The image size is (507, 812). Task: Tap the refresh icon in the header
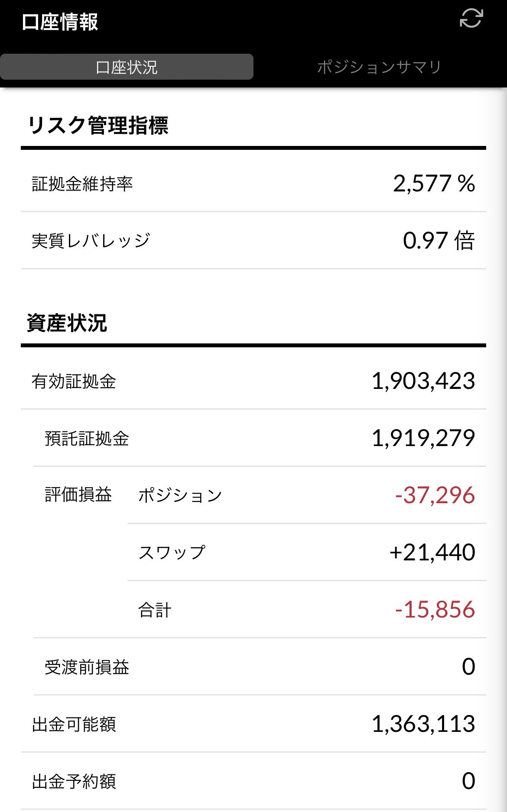[471, 19]
